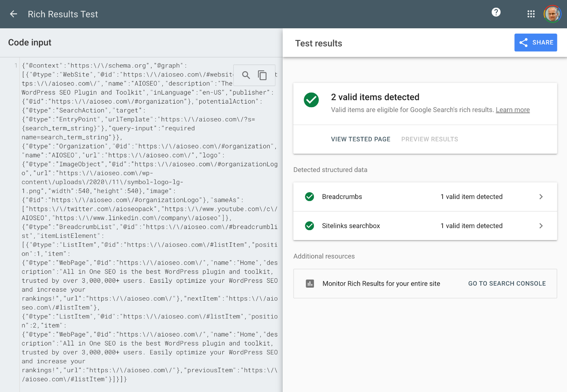Click the Share button
The image size is (567, 392).
(x=535, y=42)
